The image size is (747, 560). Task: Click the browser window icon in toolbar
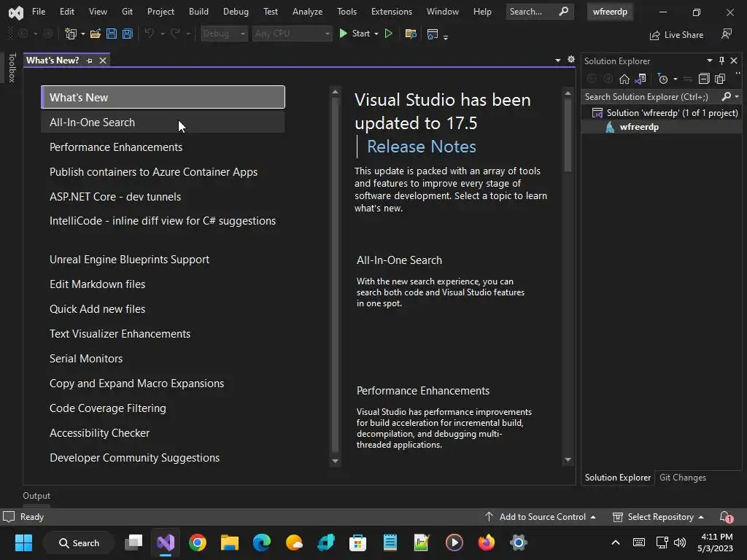click(432, 34)
